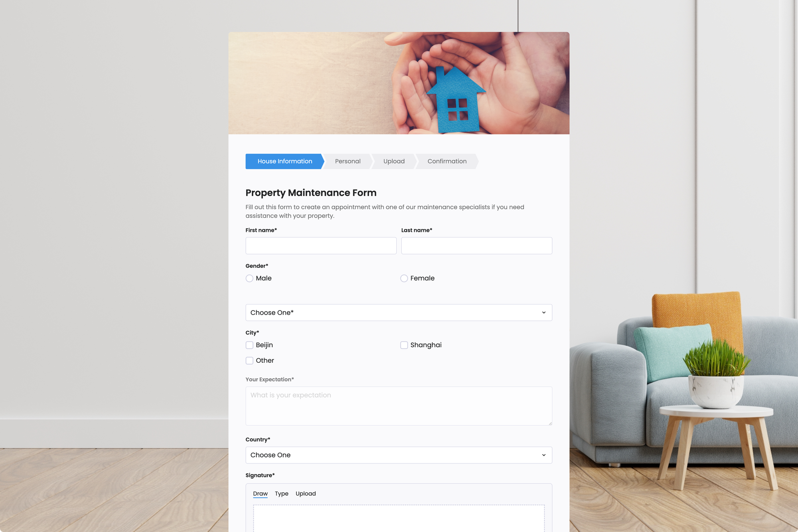Expand the Country chooser dropdown
Viewport: 798px width, 532px height.
[398, 455]
